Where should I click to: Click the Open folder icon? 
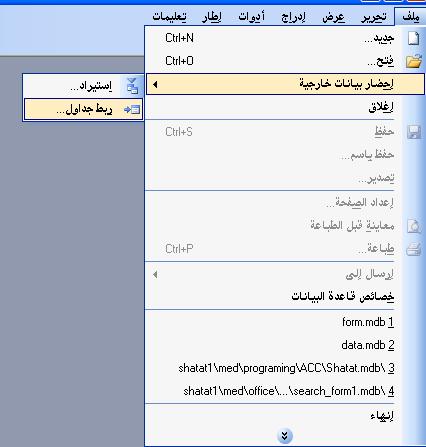(x=414, y=61)
